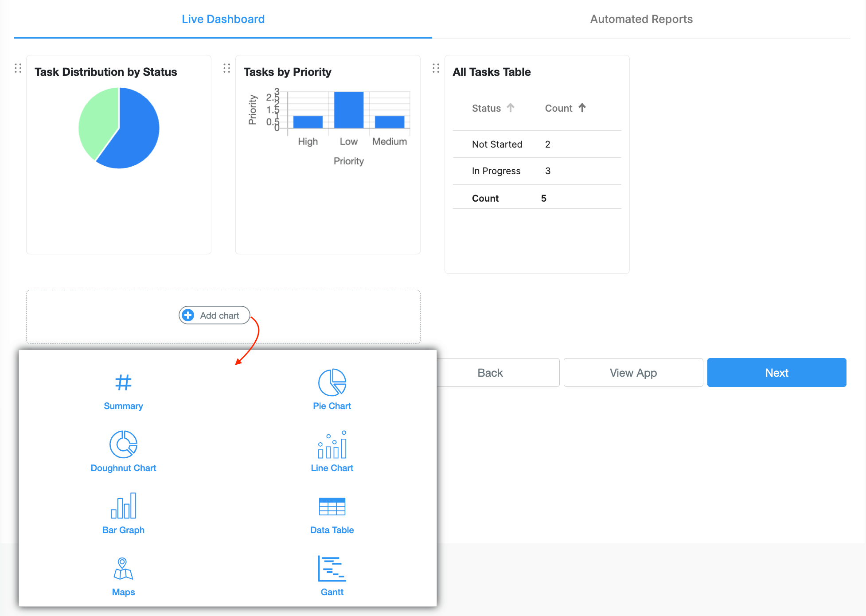This screenshot has width=866, height=616.
Task: Choose the Maps chart type
Action: 123,576
